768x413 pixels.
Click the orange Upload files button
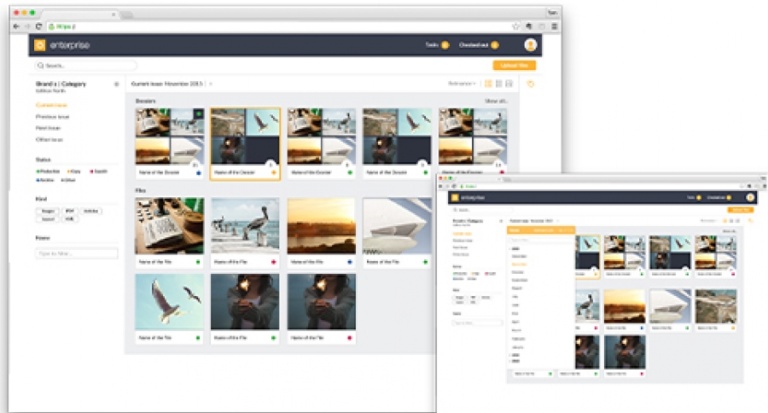pyautogui.click(x=514, y=65)
